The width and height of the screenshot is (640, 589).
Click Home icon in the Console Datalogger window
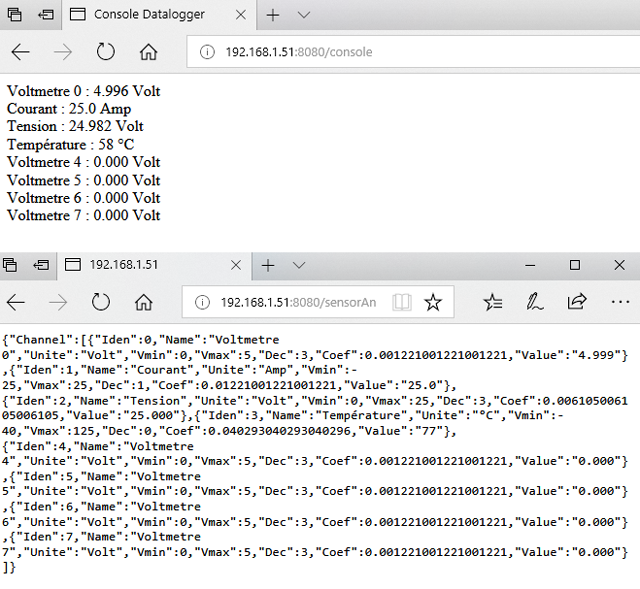(x=148, y=52)
